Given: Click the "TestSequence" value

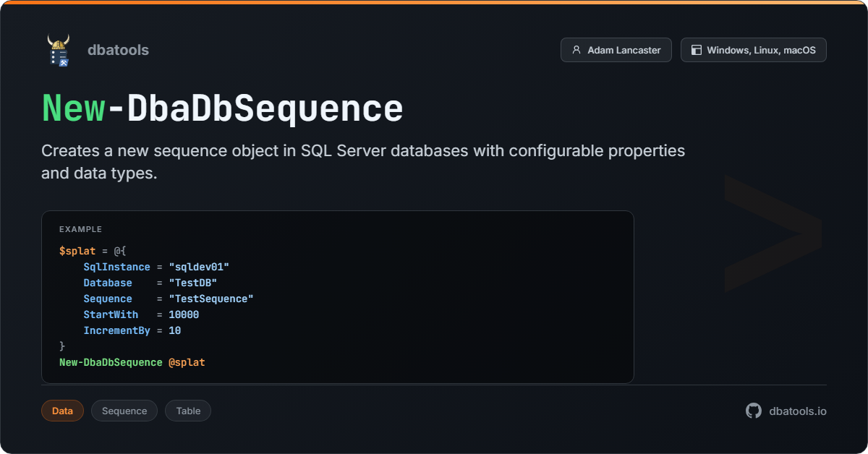Looking at the screenshot, I should [x=211, y=299].
